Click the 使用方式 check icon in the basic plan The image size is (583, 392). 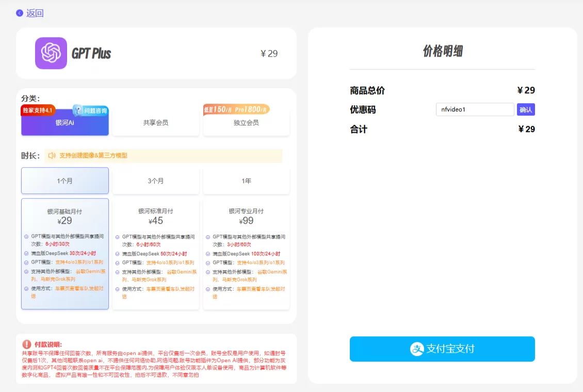pyautogui.click(x=26, y=289)
